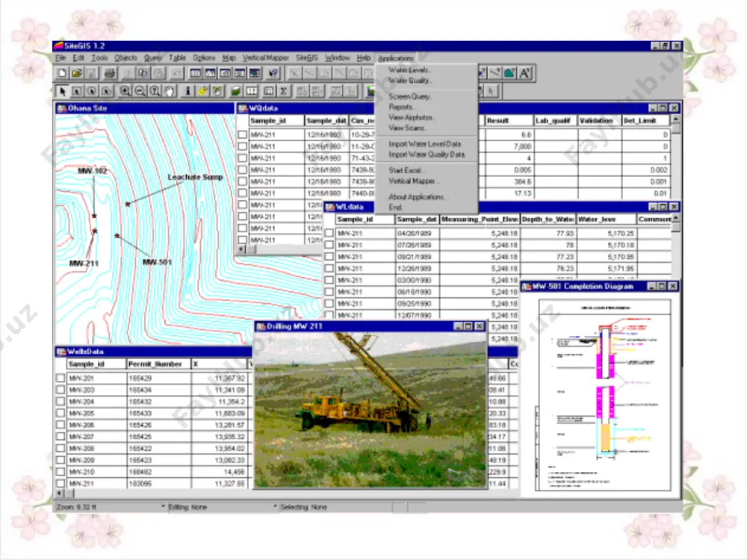
Task: Click the New Redistricter window icon
Action: [255, 73]
